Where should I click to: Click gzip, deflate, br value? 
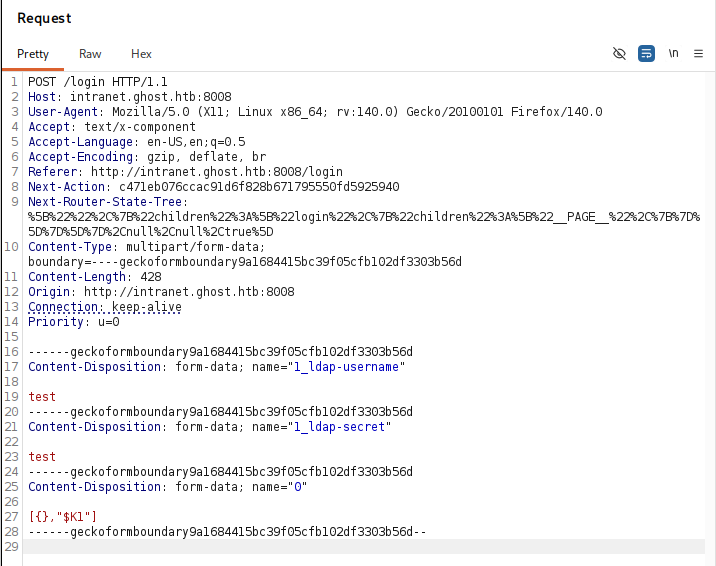[x=206, y=157]
